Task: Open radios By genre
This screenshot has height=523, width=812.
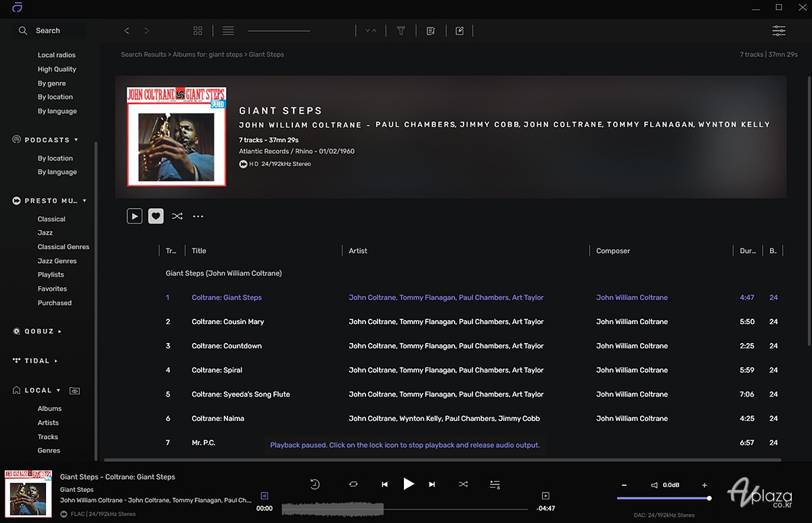Action: click(51, 83)
